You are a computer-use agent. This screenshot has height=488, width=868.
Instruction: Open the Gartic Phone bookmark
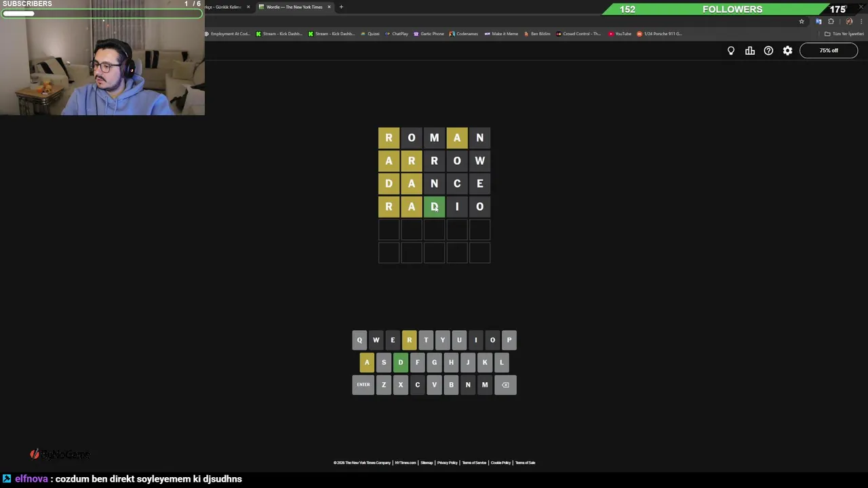click(429, 34)
